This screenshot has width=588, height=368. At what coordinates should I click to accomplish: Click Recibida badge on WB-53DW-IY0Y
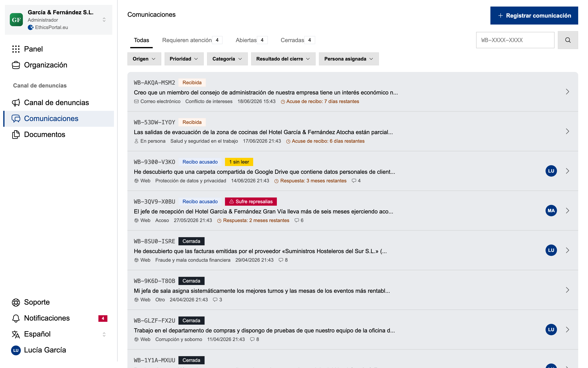[x=192, y=122]
